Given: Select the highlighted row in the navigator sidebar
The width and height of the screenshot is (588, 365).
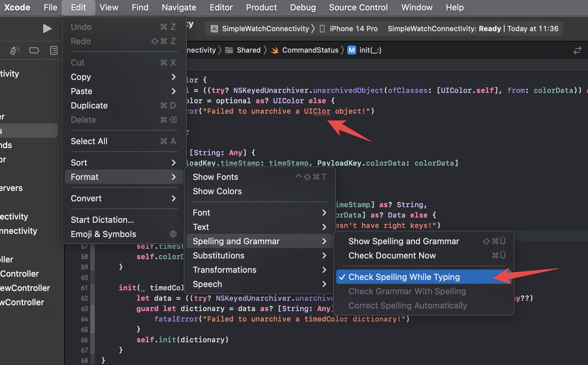Looking at the screenshot, I should (x=29, y=131).
